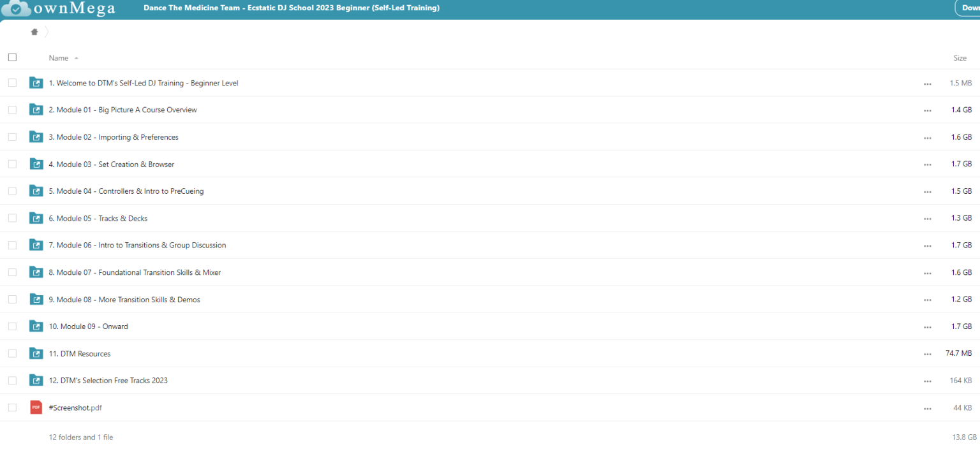The width and height of the screenshot is (980, 454).
Task: Open '7. Module 06 - Intro to Transitions' name
Action: coord(137,245)
